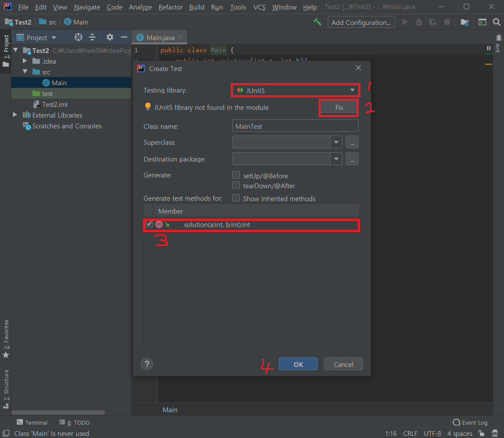Open the VCS menu
Viewport: 504px width, 438px height.
click(260, 7)
